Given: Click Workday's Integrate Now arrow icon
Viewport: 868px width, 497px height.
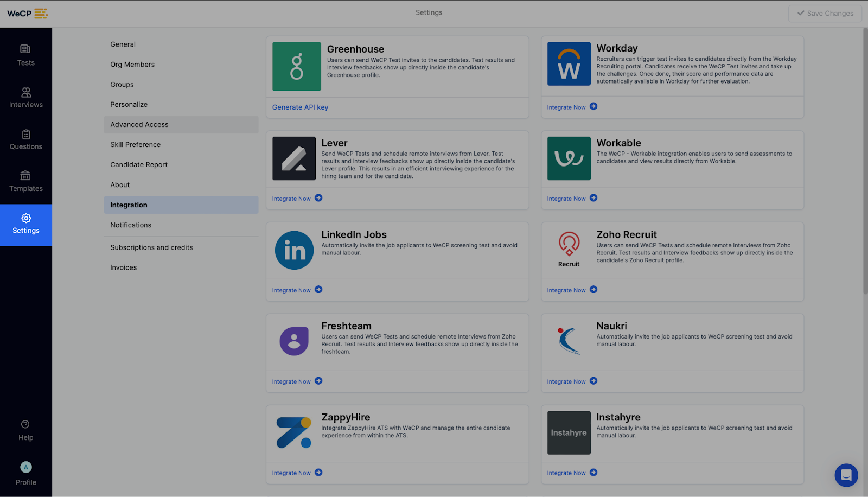Looking at the screenshot, I should click(x=593, y=106).
